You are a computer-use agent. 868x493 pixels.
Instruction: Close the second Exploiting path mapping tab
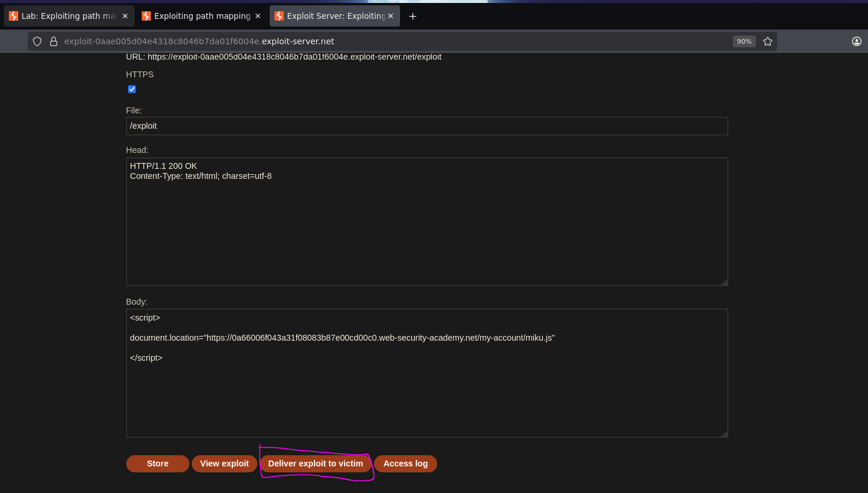pos(258,16)
